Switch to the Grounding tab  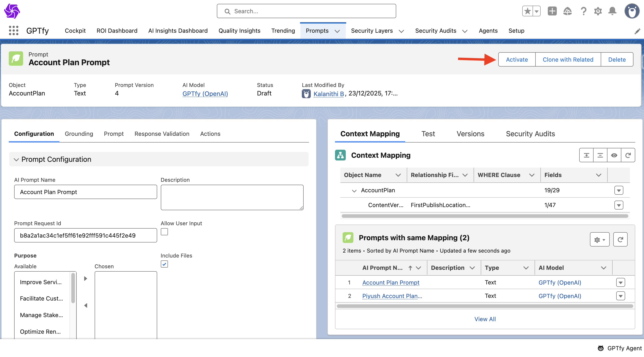79,134
